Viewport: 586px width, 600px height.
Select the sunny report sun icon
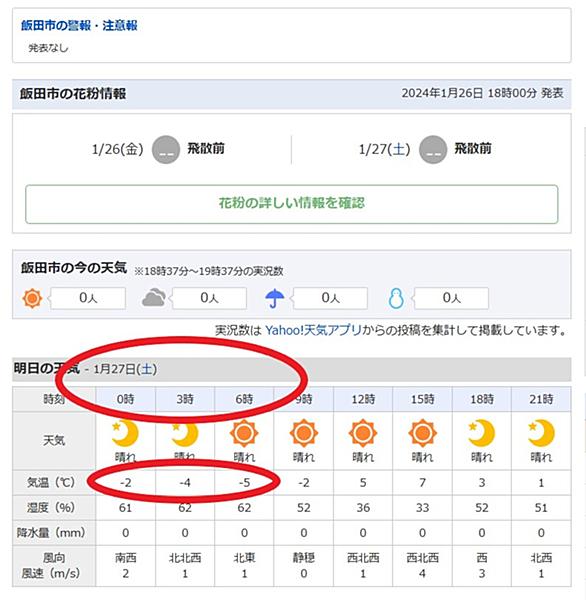pos(32,298)
